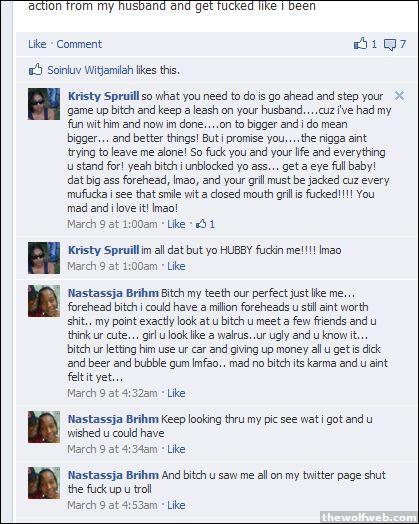Like the March 9 4:53am comment
Screen dimensions: 419x524
[176, 505]
